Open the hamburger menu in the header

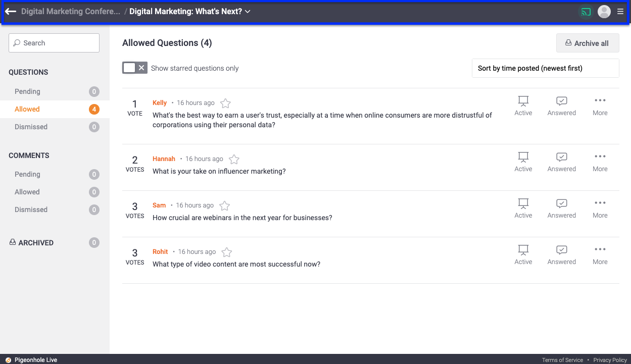[620, 12]
